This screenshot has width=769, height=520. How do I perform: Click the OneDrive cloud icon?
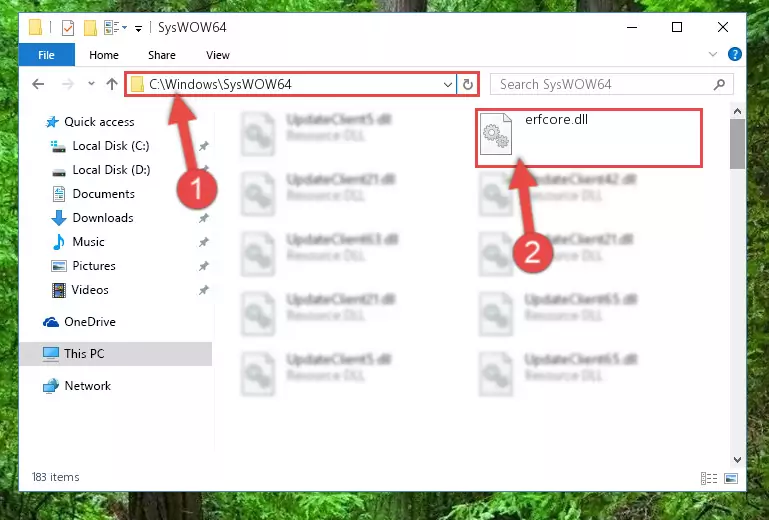pyautogui.click(x=51, y=322)
